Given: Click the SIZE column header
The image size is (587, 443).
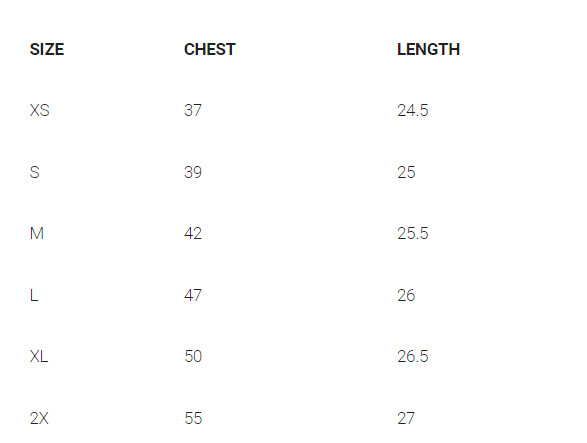Looking at the screenshot, I should [47, 49].
